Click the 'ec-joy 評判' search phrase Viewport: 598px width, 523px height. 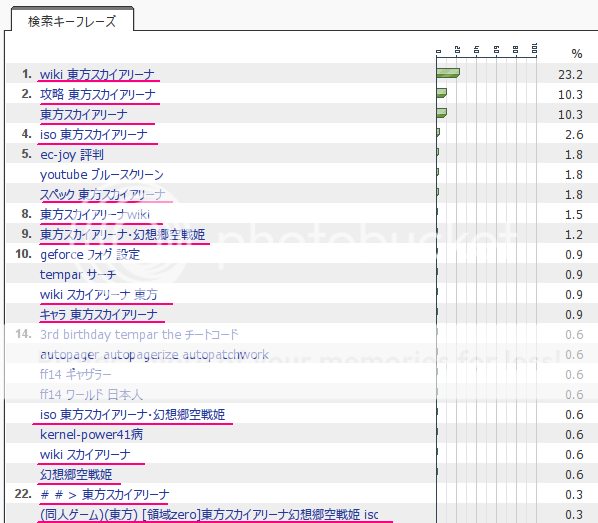tap(72, 154)
